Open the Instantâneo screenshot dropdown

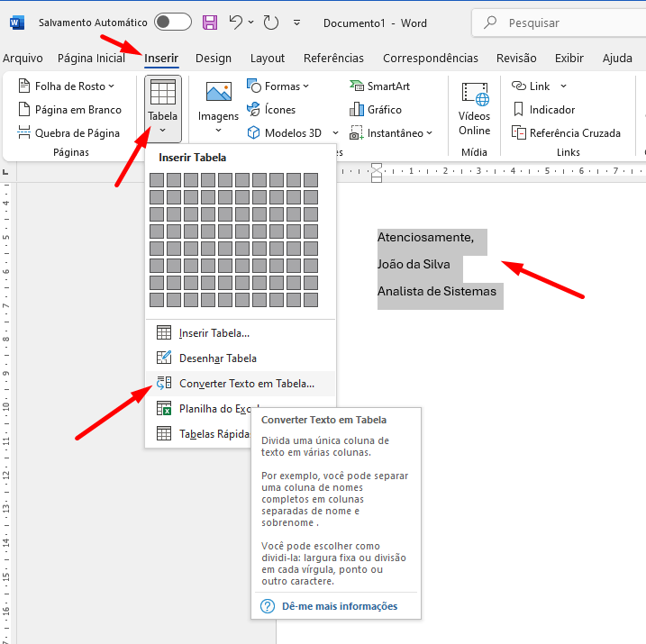click(x=391, y=133)
